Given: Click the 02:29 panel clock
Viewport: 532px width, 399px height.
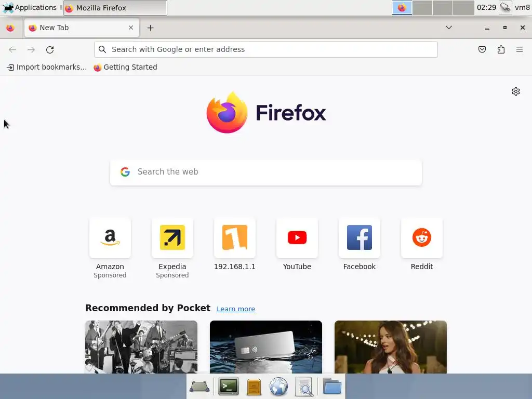Looking at the screenshot, I should click(x=486, y=7).
